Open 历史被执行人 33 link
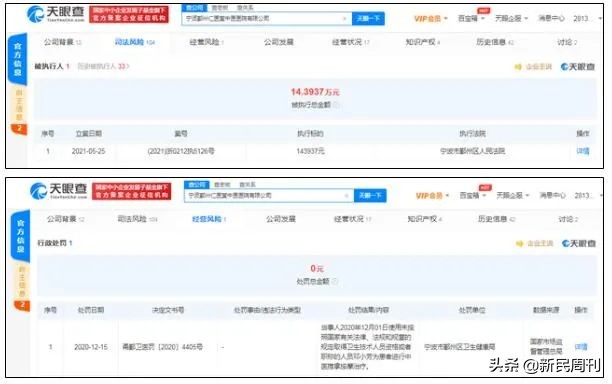Screen dimensions: 612x384 103,66
